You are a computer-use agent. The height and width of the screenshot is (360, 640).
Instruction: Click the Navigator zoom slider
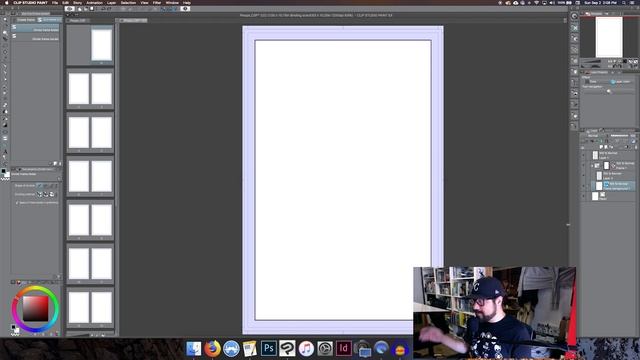(592, 62)
